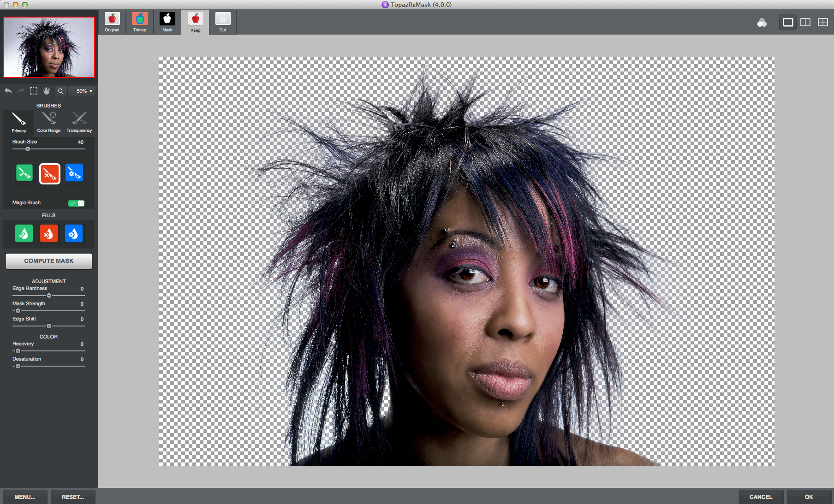Choose the red cut fill bucket
Viewport: 834px width, 504px height.
point(49,234)
